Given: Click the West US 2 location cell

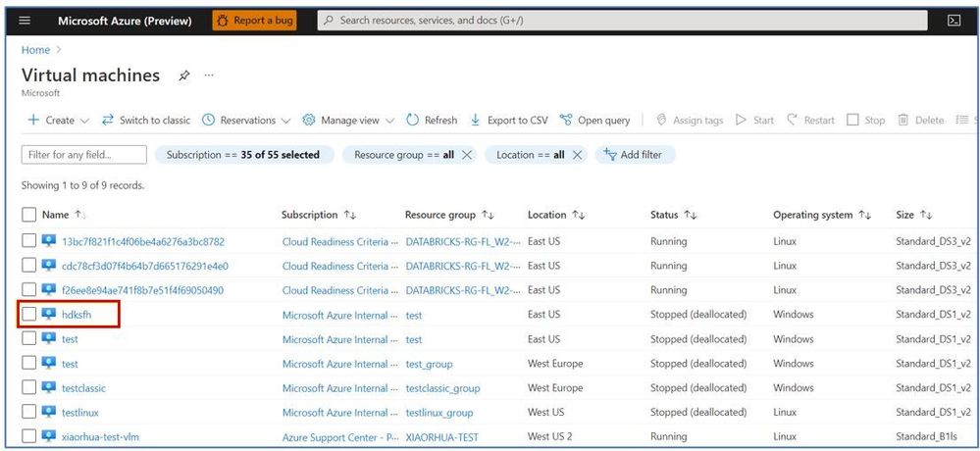Looking at the screenshot, I should click(x=549, y=436).
